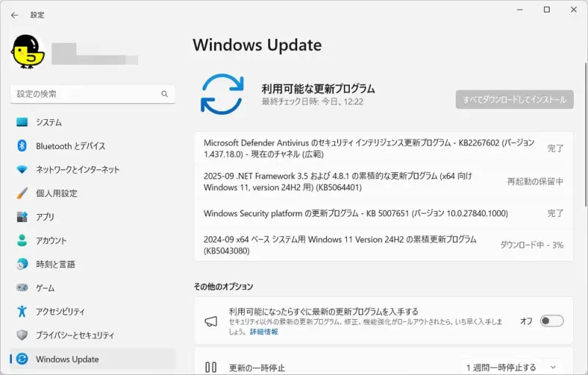Open 個人用設定 page

click(x=93, y=193)
